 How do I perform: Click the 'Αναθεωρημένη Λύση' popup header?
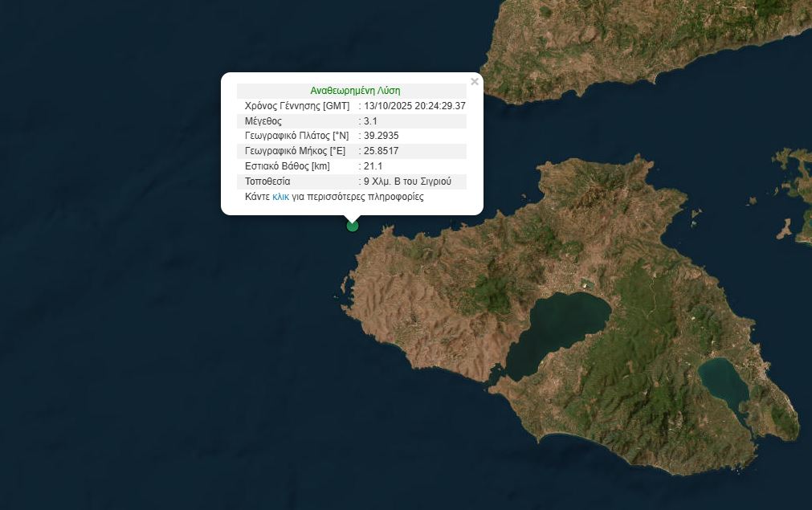pyautogui.click(x=355, y=91)
